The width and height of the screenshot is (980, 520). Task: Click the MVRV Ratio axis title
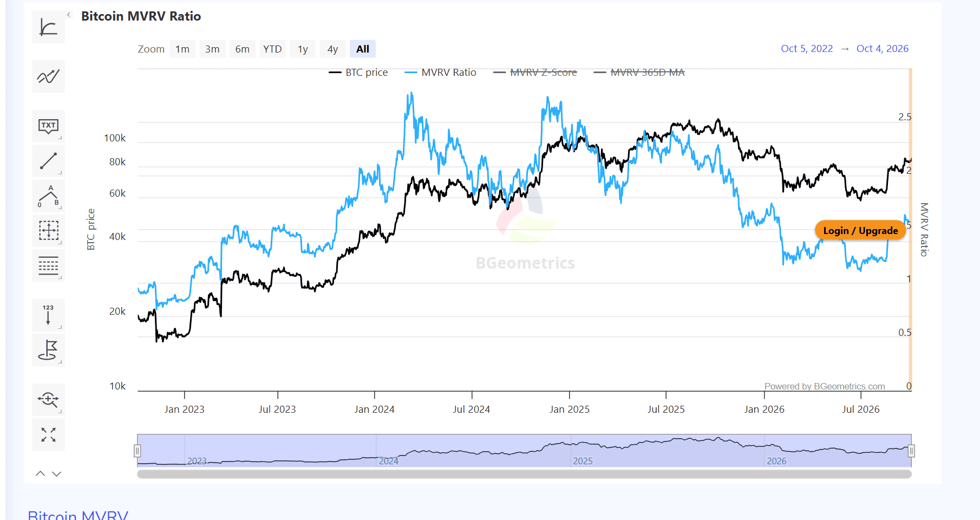click(x=924, y=230)
